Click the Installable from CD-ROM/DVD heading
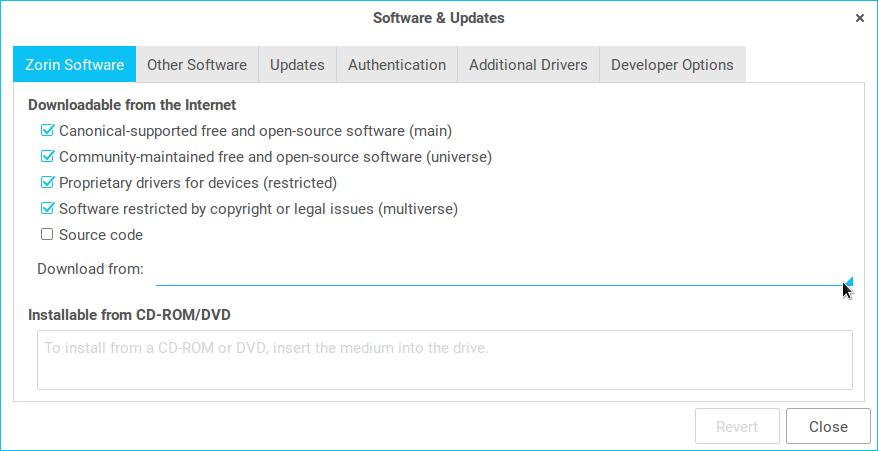The width and height of the screenshot is (878, 451). point(129,315)
